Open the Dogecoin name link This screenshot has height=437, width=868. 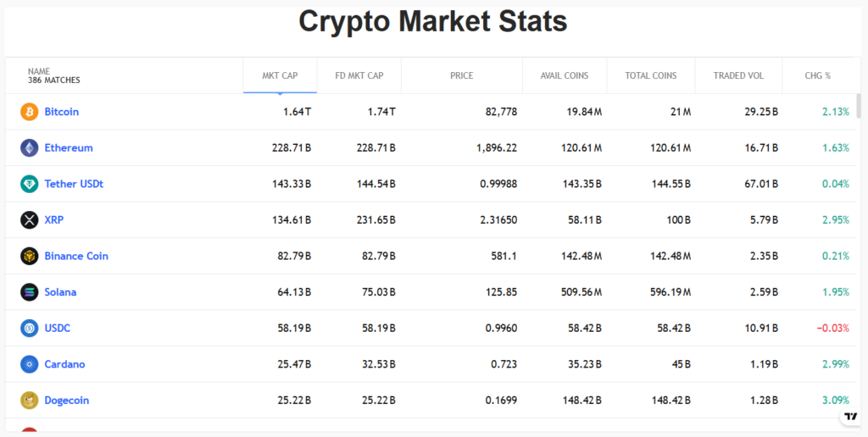(67, 401)
